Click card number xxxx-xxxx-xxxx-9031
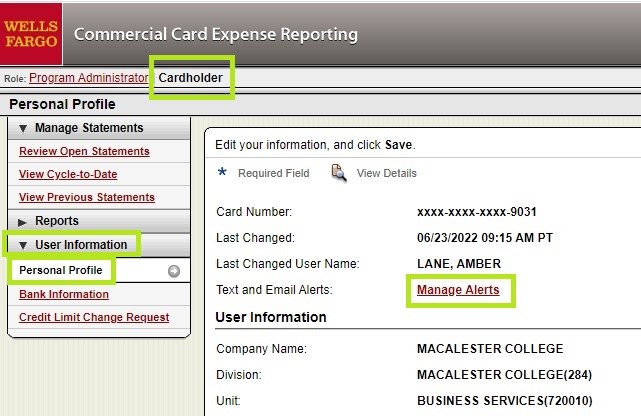The width and height of the screenshot is (641, 416). (477, 212)
